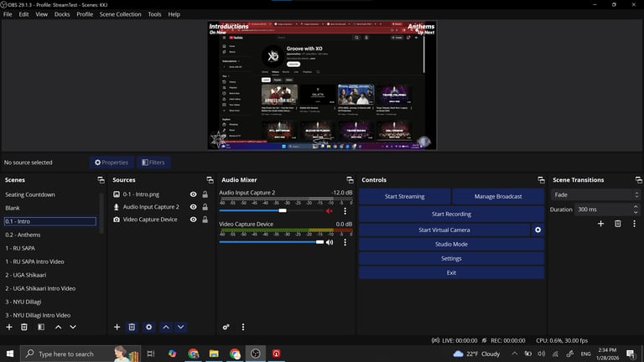
Task: Open the Scene Collection menu
Action: [121, 14]
